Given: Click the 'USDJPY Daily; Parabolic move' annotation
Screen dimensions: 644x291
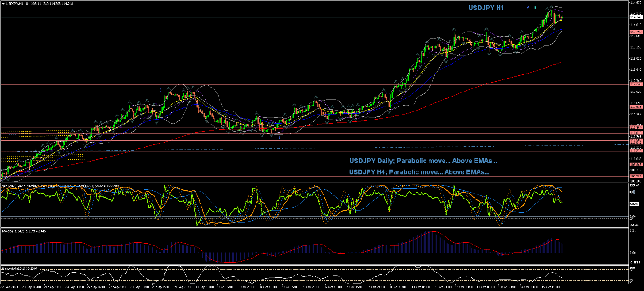Looking at the screenshot, I should [x=423, y=161].
